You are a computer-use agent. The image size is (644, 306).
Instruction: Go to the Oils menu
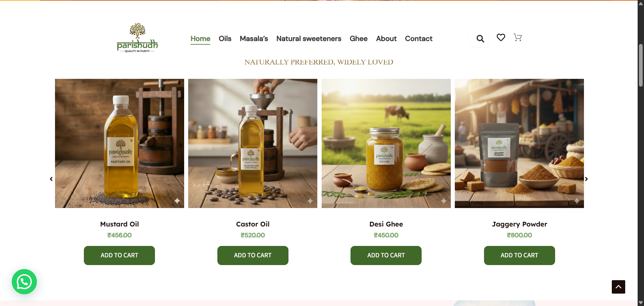pos(225,39)
